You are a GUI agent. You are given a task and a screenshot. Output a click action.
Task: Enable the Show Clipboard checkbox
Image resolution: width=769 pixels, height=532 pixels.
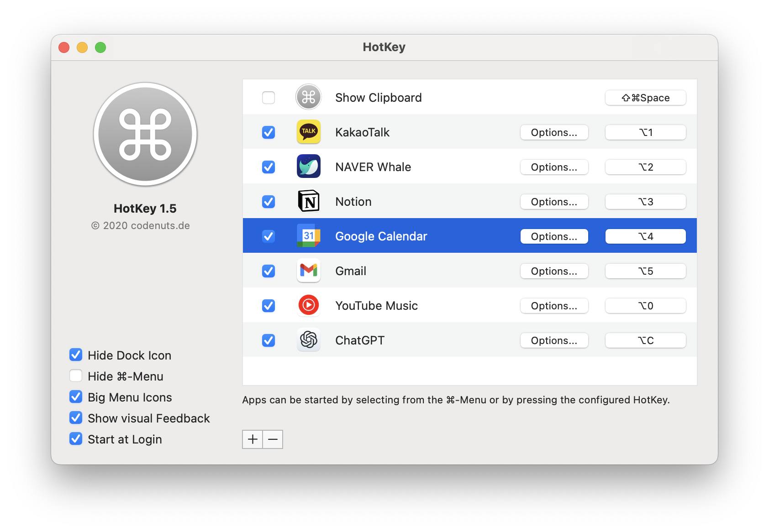point(269,98)
